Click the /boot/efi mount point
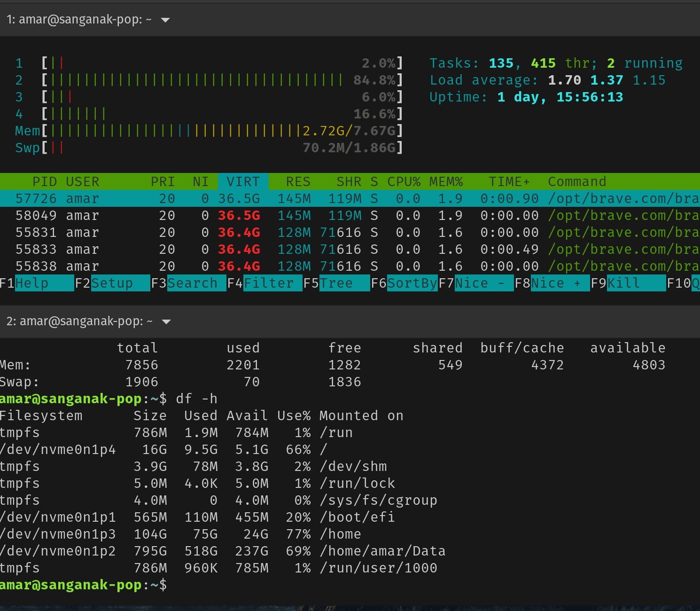This screenshot has width=700, height=611. [x=357, y=517]
